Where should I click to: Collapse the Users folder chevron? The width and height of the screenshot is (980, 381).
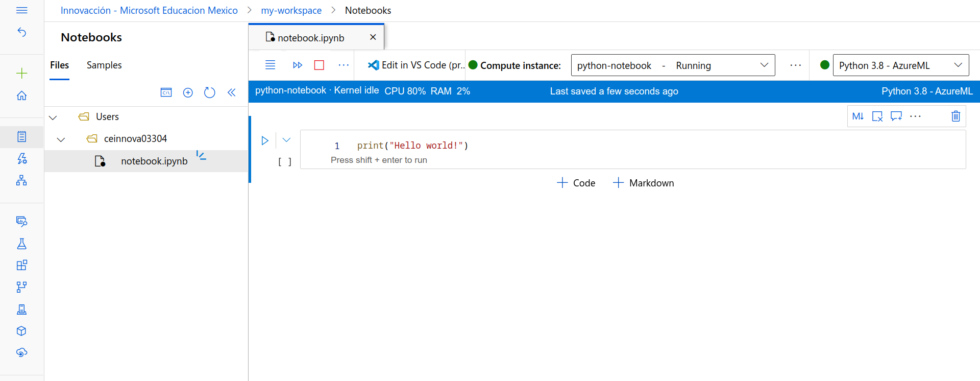point(53,117)
